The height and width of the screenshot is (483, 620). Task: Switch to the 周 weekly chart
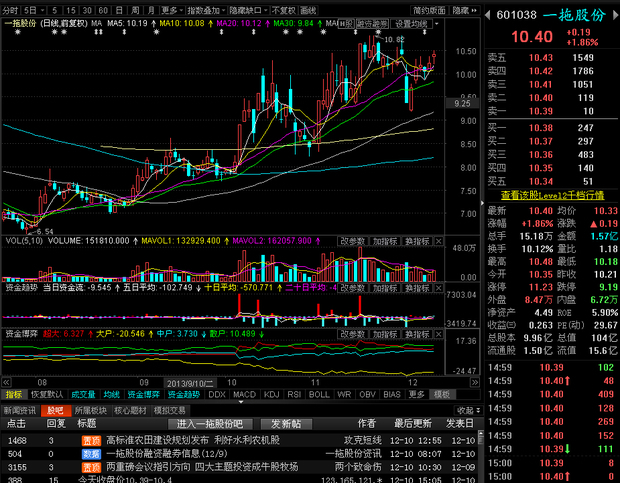click(x=135, y=10)
